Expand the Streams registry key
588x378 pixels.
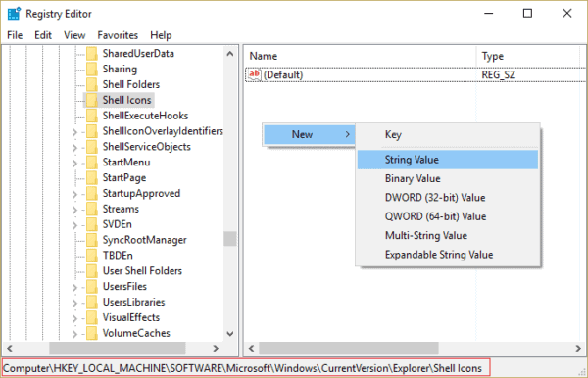click(74, 210)
